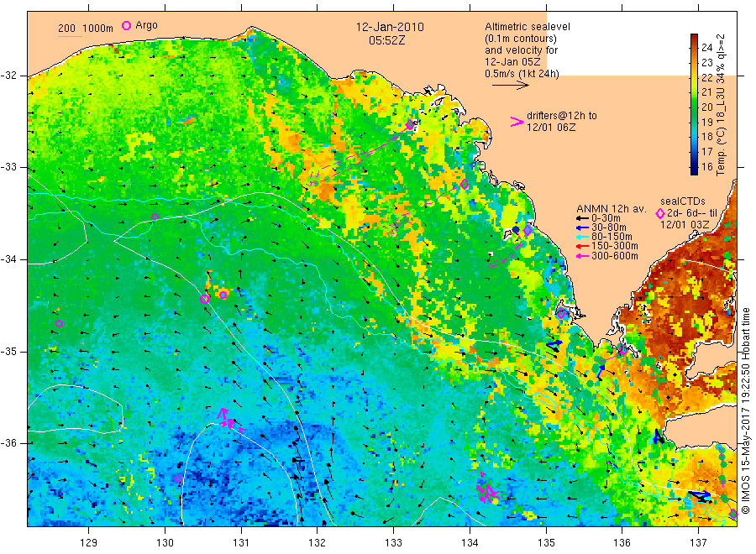Viewport: 756px width, 554px height.
Task: Click the 0.5m/s velocity scale arrow
Action: coord(511,86)
